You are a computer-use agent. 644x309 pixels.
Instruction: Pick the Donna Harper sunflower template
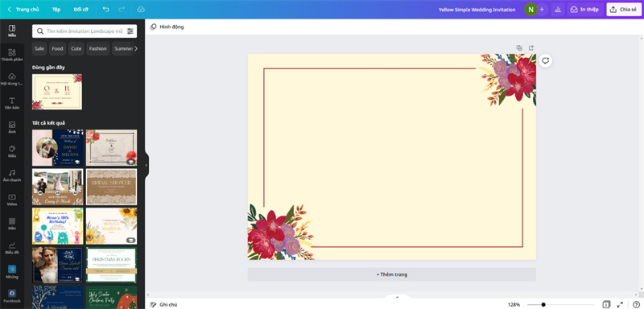click(111, 225)
